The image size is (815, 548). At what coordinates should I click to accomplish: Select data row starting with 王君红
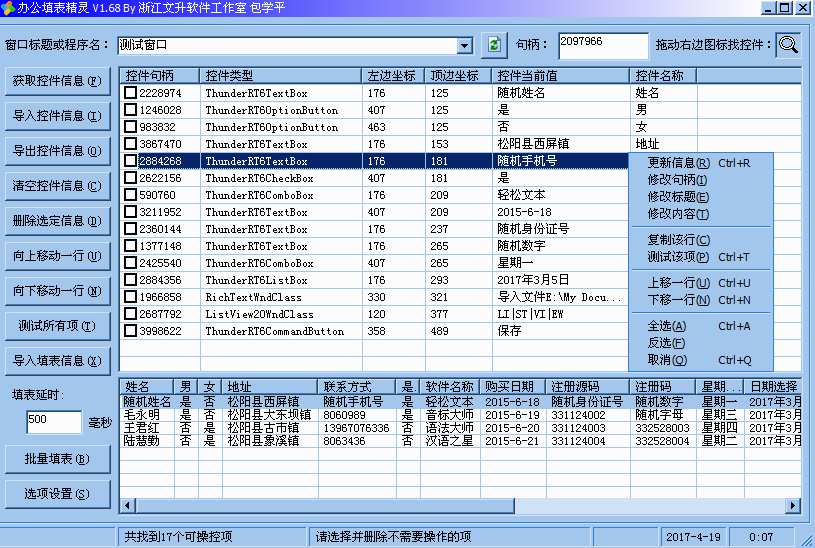tap(461, 428)
